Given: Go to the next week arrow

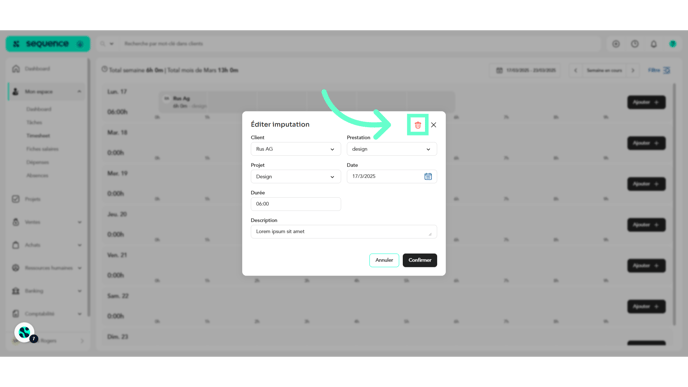Looking at the screenshot, I should (633, 70).
